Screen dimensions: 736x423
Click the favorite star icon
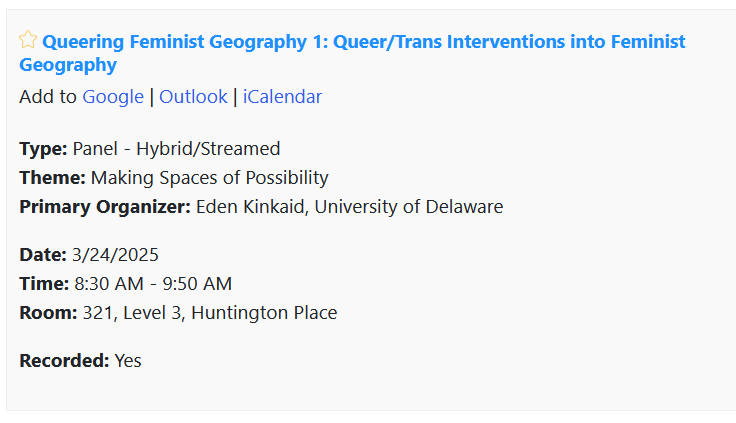pyautogui.click(x=28, y=40)
